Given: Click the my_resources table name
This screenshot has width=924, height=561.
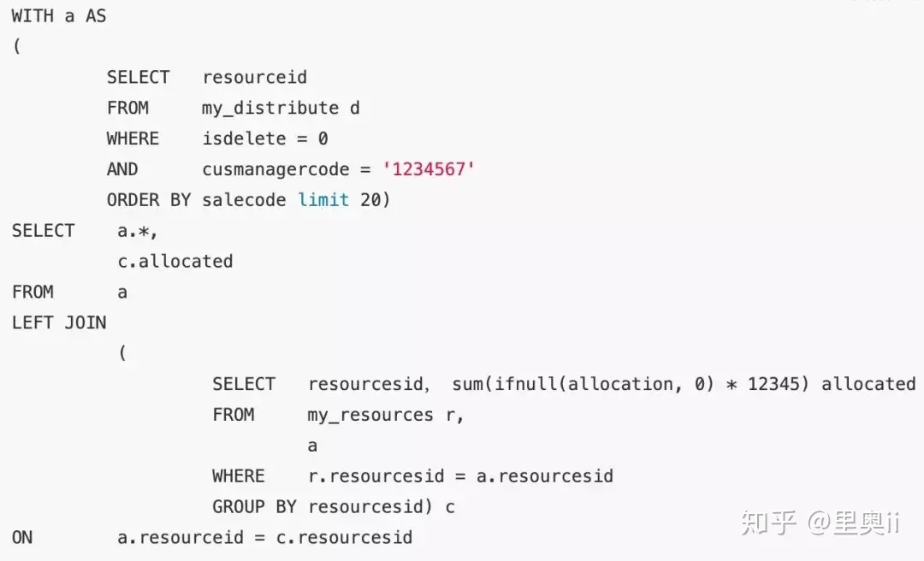Looking at the screenshot, I should click(370, 416).
